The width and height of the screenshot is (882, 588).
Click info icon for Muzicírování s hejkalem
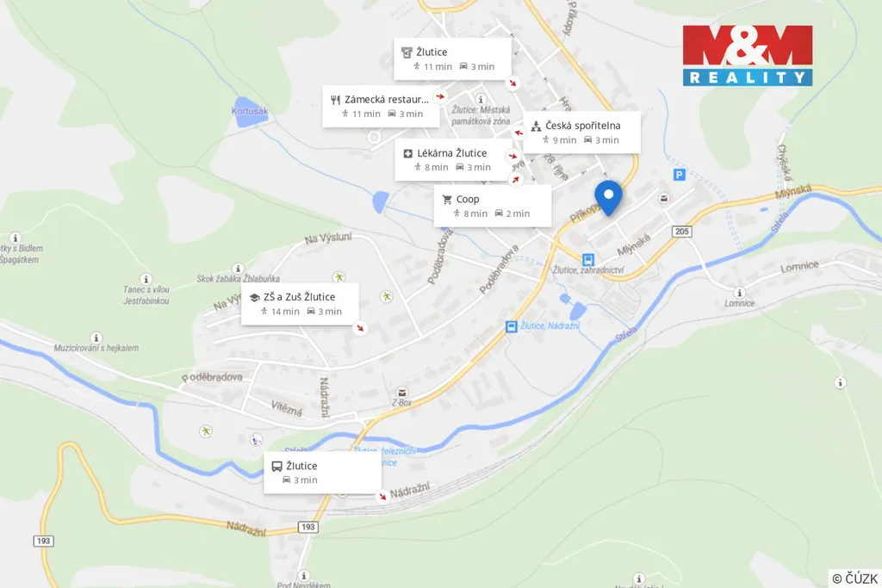coord(96,337)
